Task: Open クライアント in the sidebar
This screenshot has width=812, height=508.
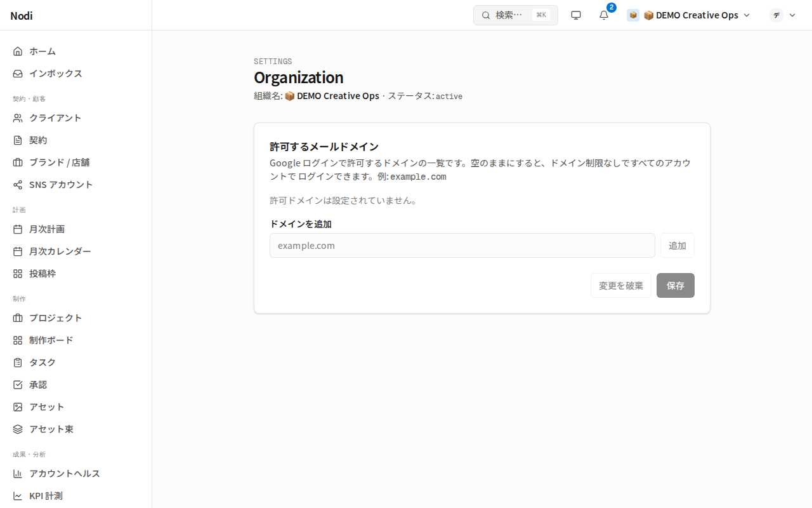Action: (76, 118)
